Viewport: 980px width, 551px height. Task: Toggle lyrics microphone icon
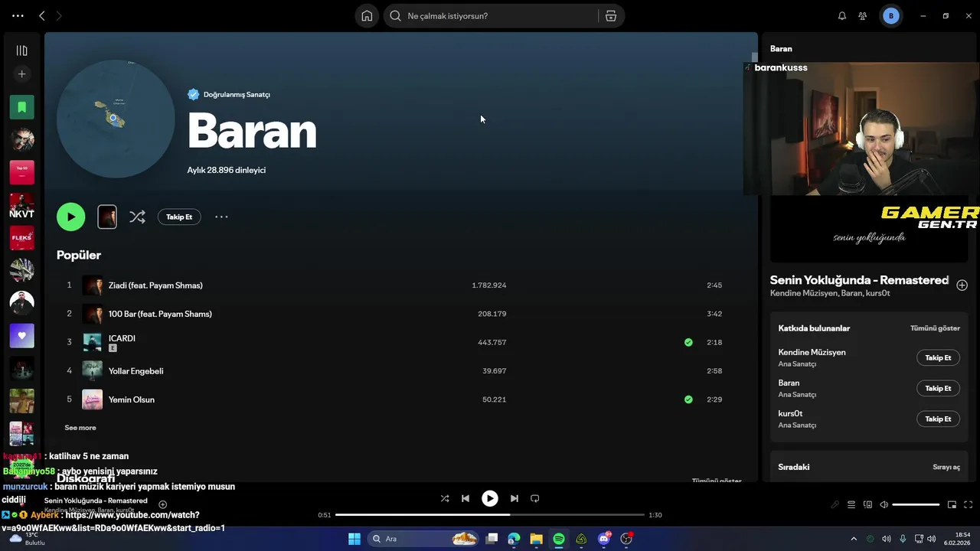[835, 505]
